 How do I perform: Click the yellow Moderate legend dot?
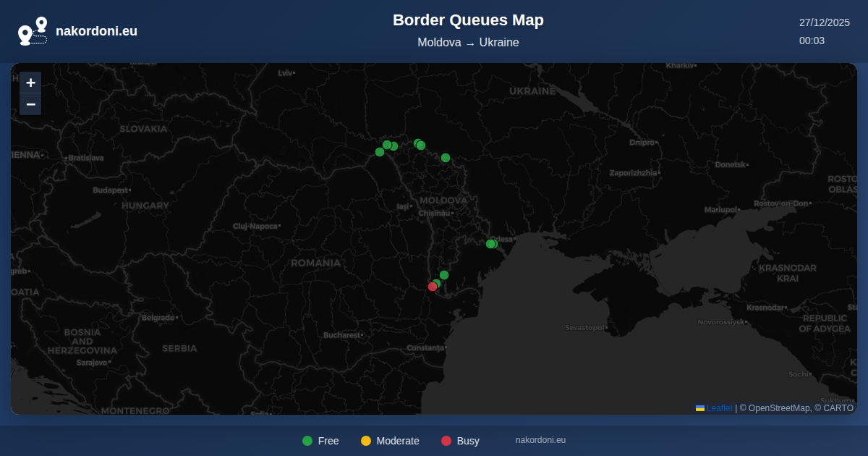pyautogui.click(x=366, y=441)
